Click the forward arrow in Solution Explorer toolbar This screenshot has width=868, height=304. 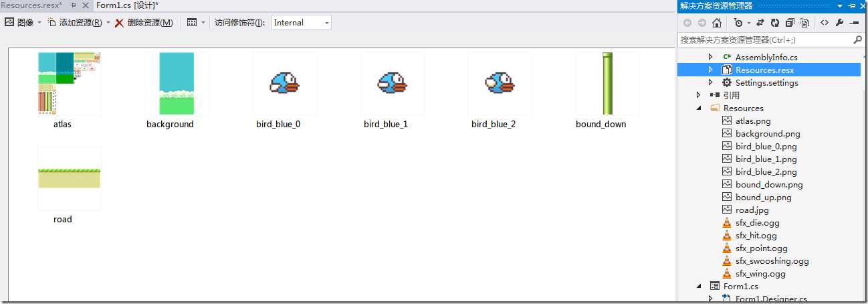click(702, 23)
